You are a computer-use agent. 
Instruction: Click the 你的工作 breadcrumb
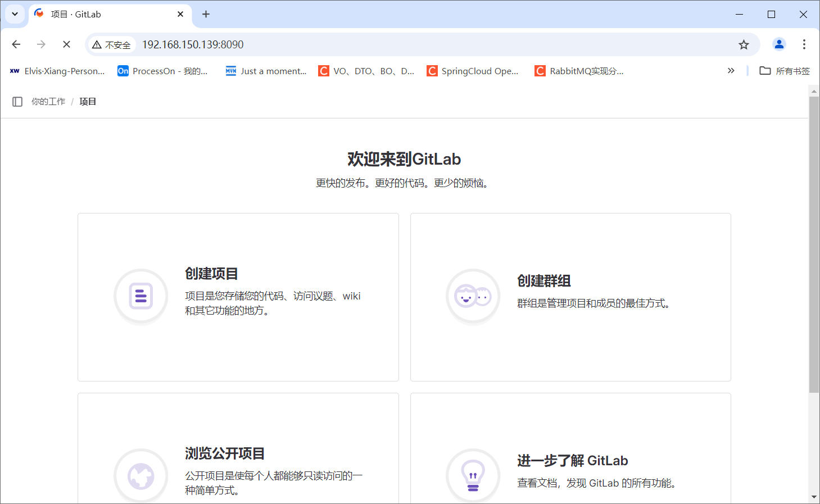coord(48,102)
